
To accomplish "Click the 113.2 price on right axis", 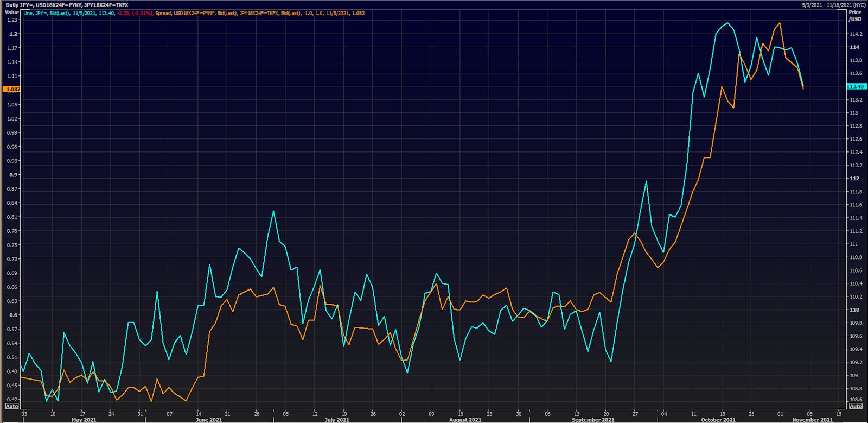I will [x=856, y=100].
